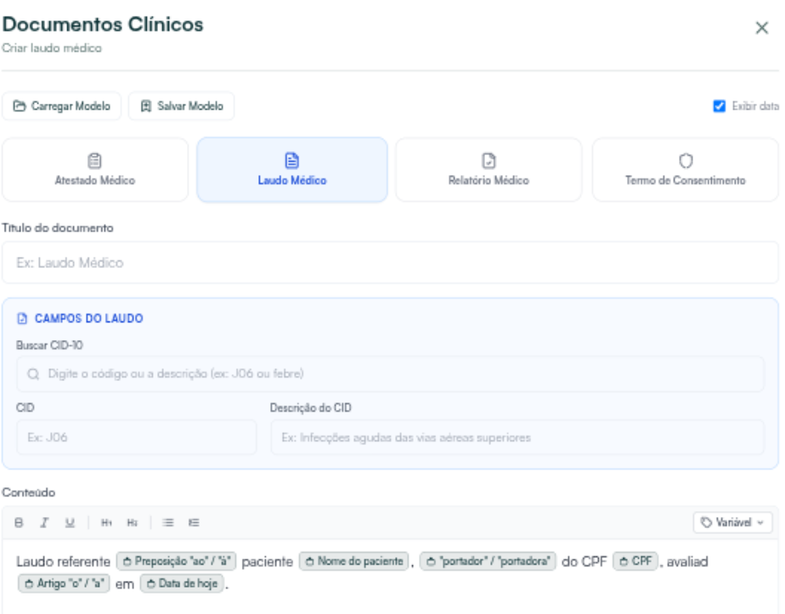
Task: Focus the Título do documento field
Action: (390, 263)
